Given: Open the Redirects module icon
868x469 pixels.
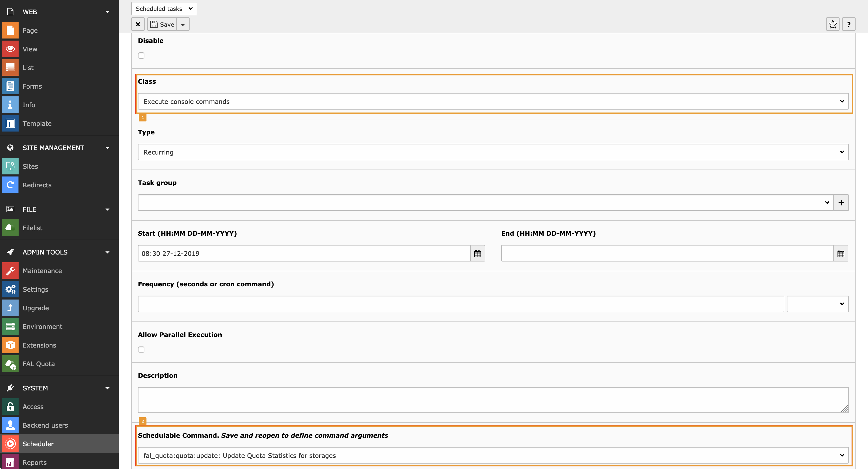Looking at the screenshot, I should pos(10,185).
